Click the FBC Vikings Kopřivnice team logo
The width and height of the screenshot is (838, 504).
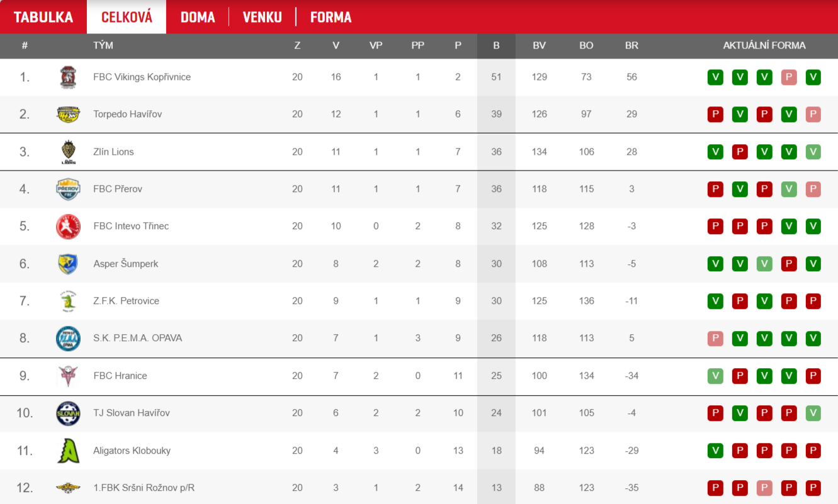[x=68, y=77]
